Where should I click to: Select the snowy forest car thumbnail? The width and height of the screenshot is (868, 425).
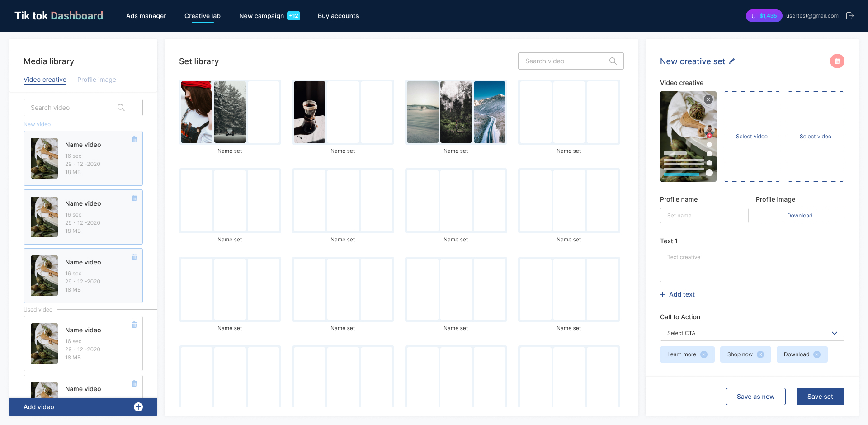point(230,112)
